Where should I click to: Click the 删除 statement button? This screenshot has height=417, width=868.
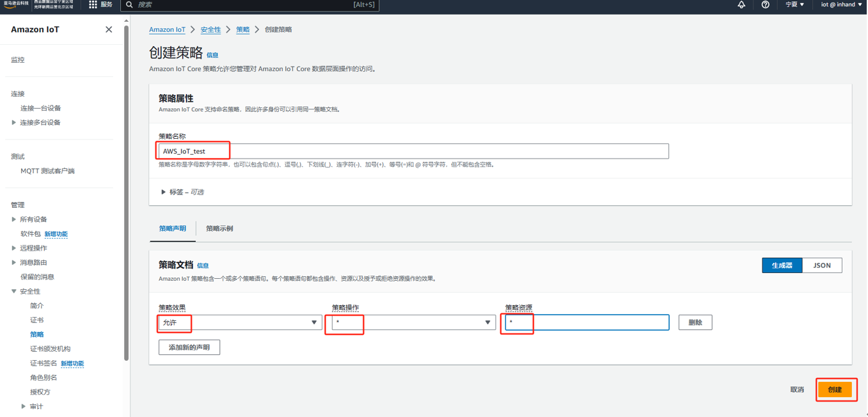pos(695,322)
